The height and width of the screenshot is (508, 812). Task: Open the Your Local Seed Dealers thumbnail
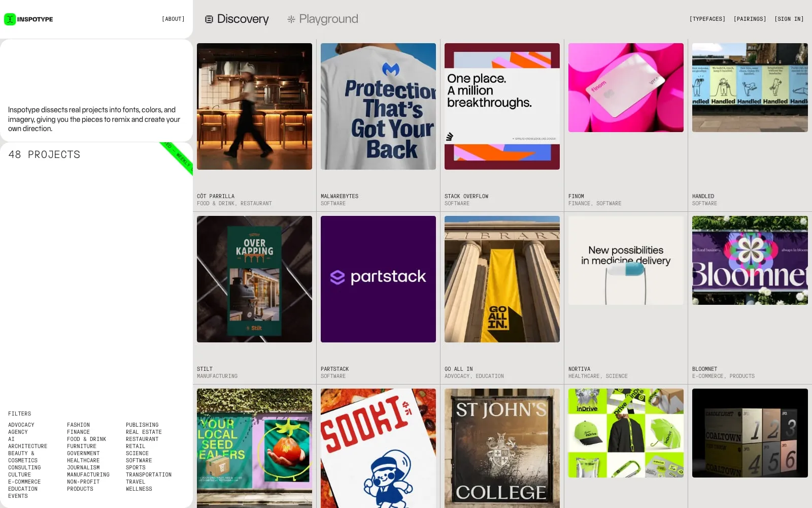[254, 448]
